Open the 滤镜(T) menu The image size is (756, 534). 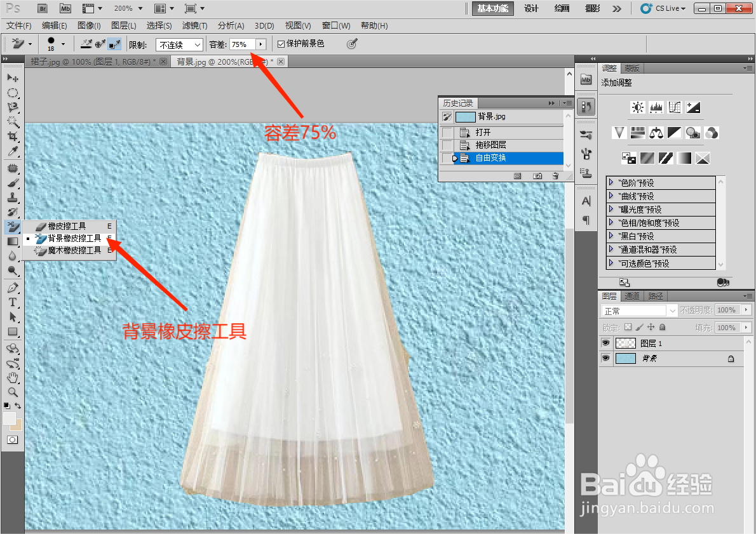click(x=195, y=25)
